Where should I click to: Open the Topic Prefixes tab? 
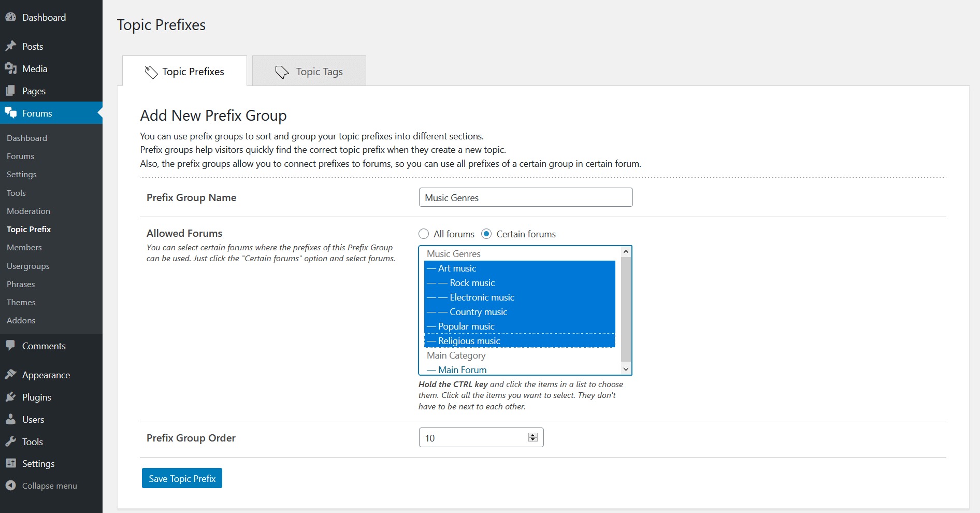[185, 72]
